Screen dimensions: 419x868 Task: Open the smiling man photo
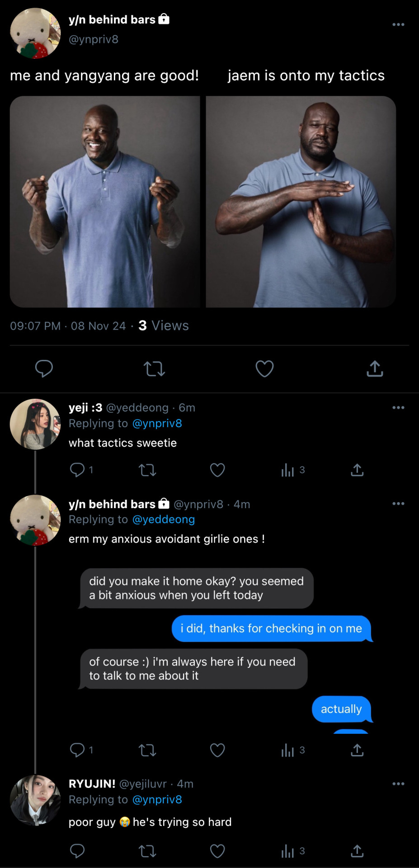click(105, 202)
